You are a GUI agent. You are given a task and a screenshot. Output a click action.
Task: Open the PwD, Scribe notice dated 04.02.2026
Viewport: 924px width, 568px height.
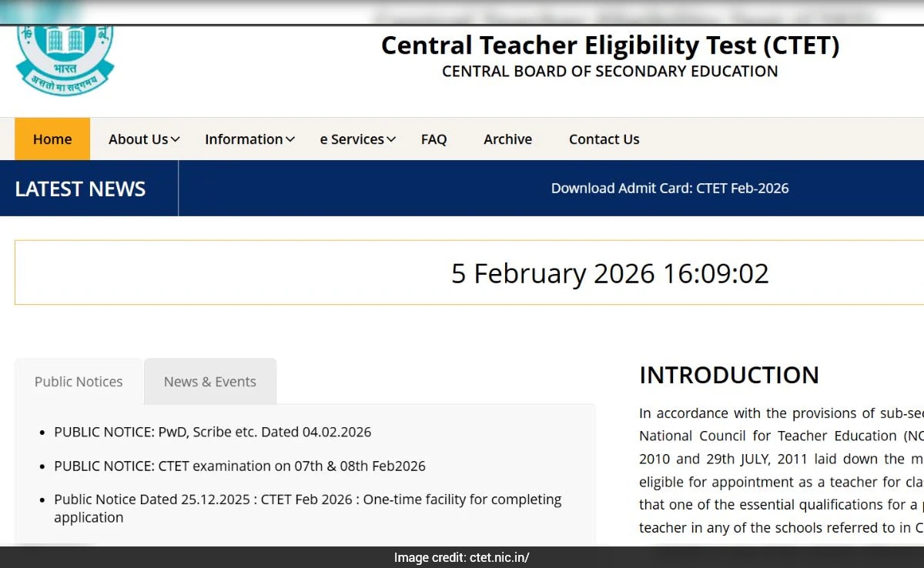[x=213, y=433]
